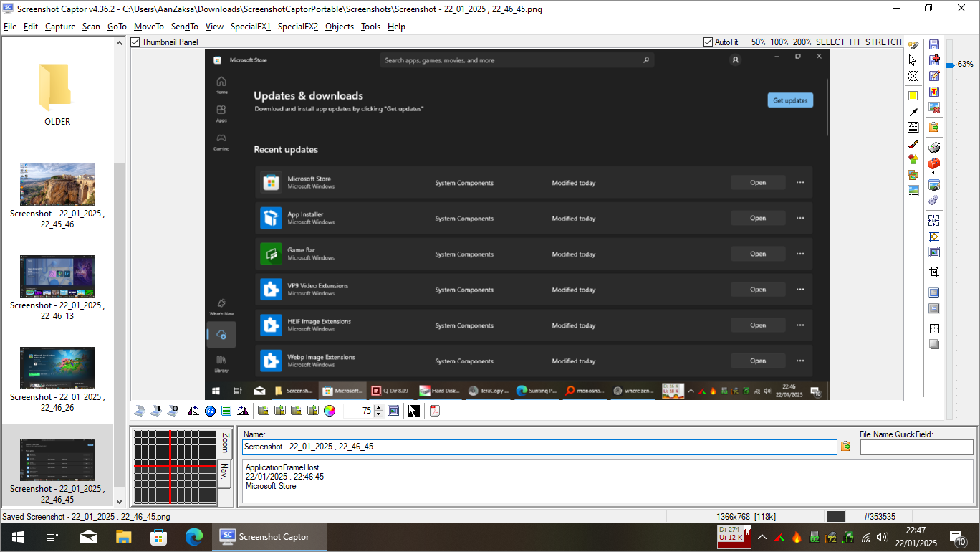Click the blue circular undo arrow icon
This screenshot has width=980, height=552.
pyautogui.click(x=210, y=411)
